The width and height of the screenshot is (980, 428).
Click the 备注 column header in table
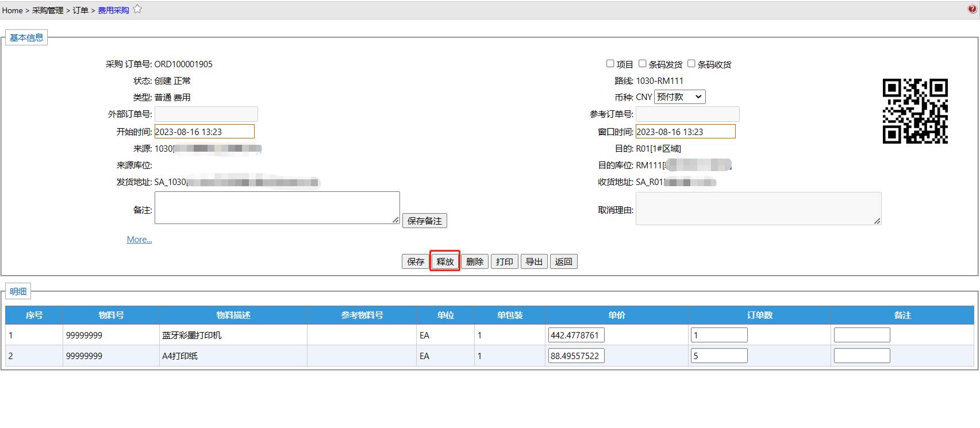point(902,315)
